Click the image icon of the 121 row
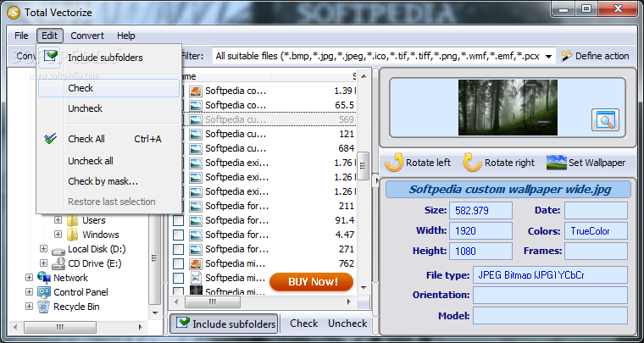The height and width of the screenshot is (343, 644). point(196,134)
